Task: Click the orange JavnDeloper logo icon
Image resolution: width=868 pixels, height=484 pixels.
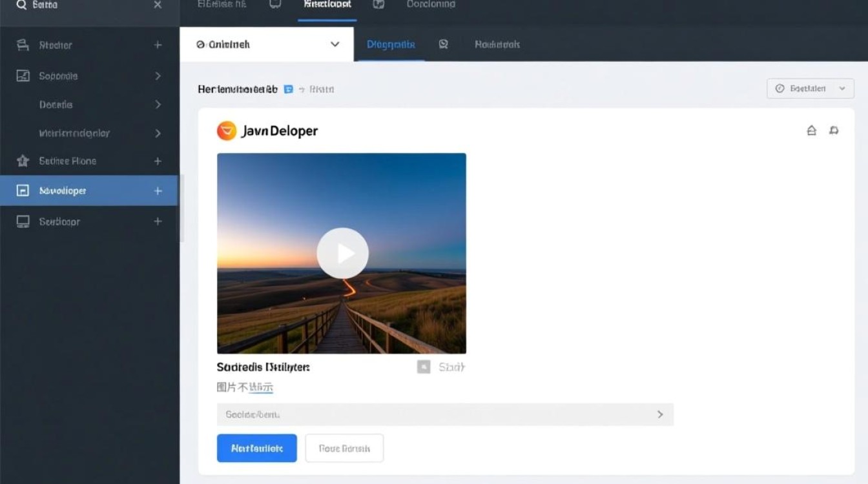Action: pyautogui.click(x=227, y=131)
